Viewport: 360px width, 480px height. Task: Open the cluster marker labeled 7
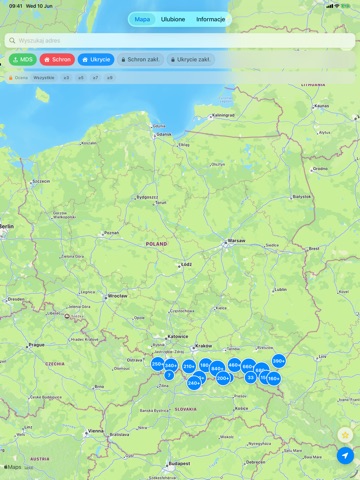(169, 375)
